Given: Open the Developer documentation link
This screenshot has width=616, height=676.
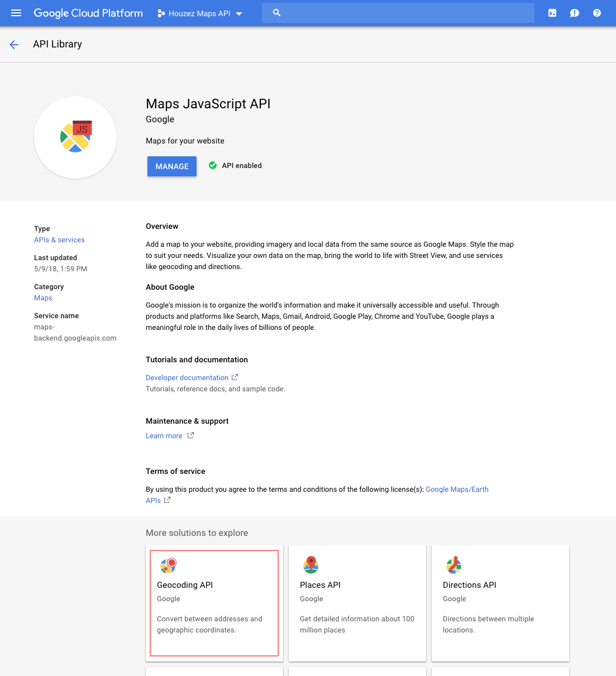Looking at the screenshot, I should tap(187, 378).
